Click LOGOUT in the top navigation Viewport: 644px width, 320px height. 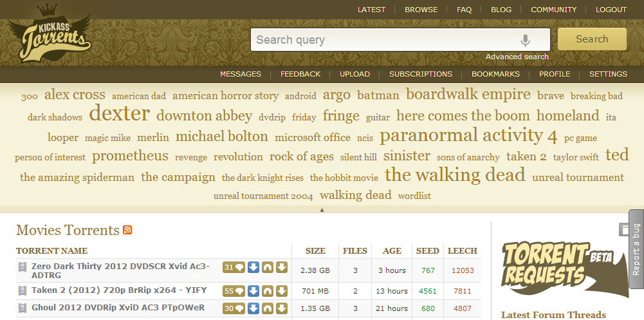(x=611, y=10)
